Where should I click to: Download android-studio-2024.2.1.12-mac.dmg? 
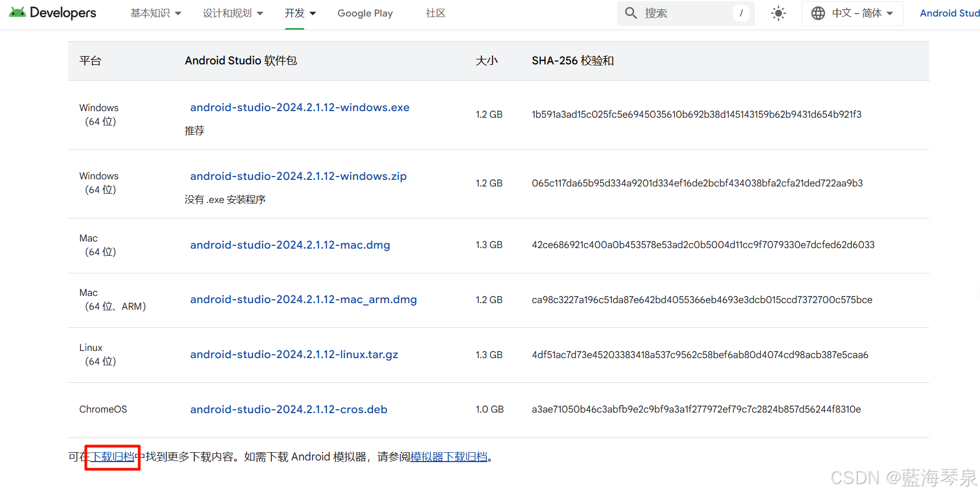point(290,245)
